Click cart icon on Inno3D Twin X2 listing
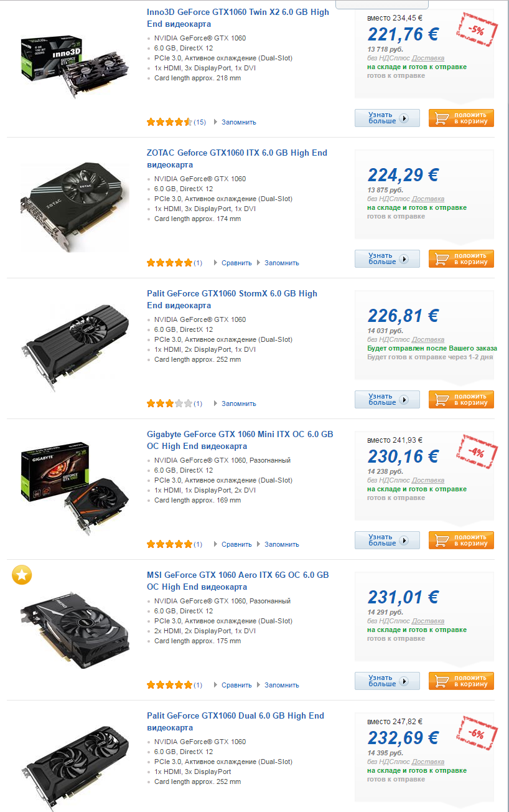509x812 pixels. [442, 118]
